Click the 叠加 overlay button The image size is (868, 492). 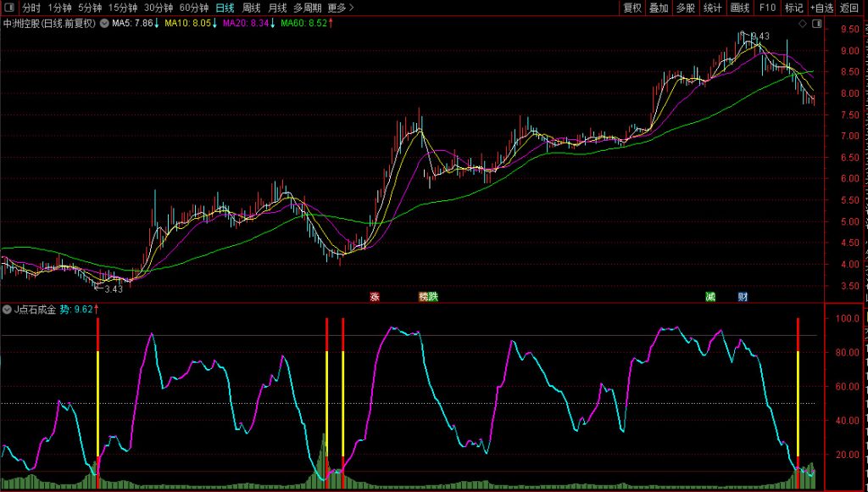pos(659,8)
